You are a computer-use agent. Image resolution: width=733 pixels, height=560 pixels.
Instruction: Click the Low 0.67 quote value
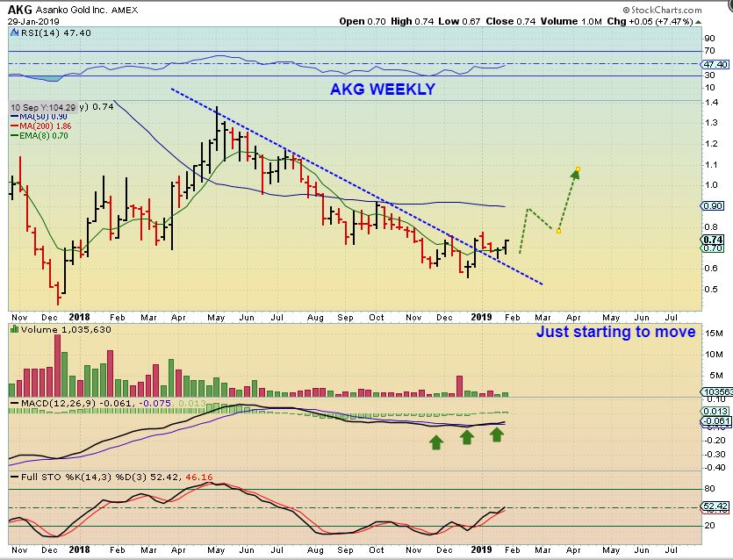459,21
